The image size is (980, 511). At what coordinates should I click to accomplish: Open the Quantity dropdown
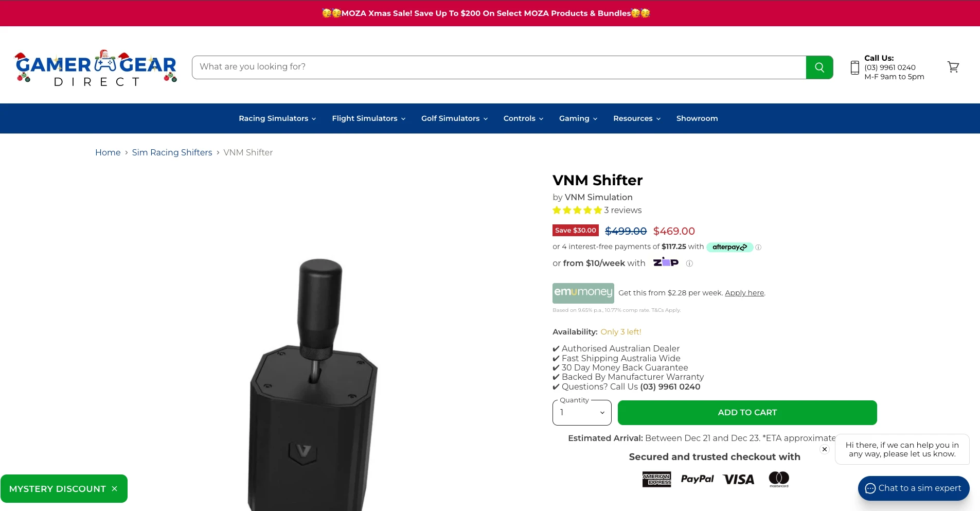tap(582, 413)
